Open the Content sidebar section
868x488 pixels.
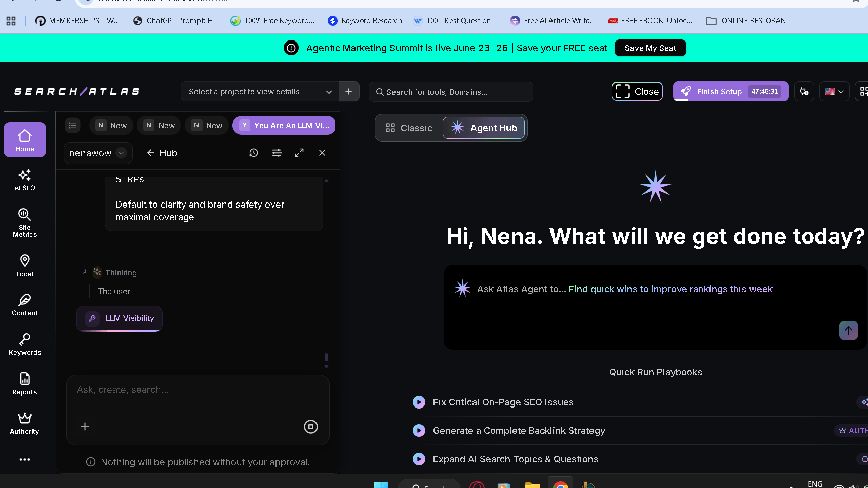tap(25, 305)
